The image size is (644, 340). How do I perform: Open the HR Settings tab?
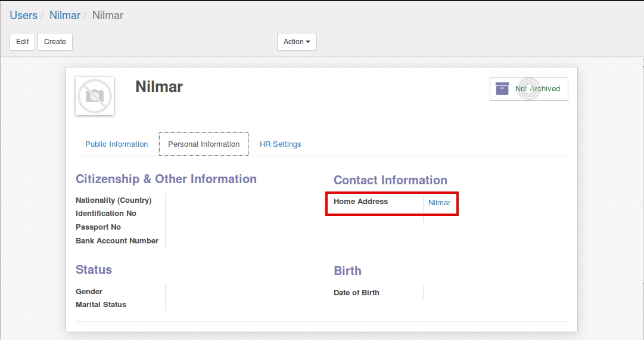click(280, 144)
